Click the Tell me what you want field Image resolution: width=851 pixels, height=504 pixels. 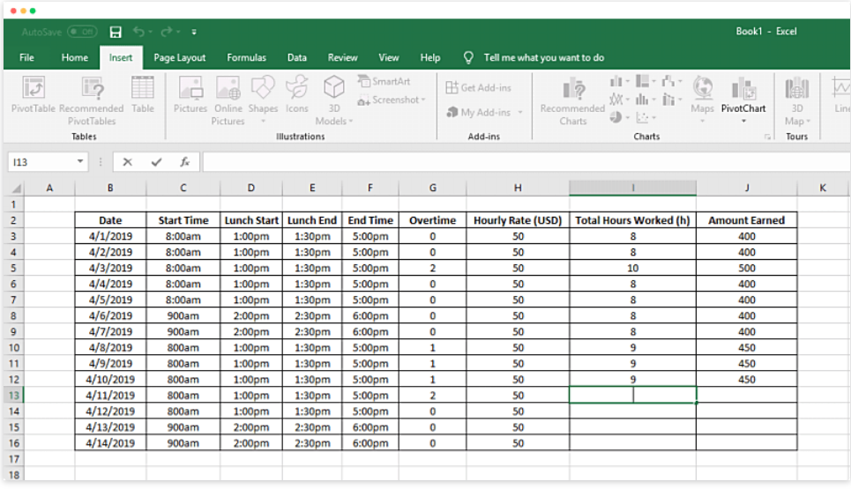coord(544,57)
